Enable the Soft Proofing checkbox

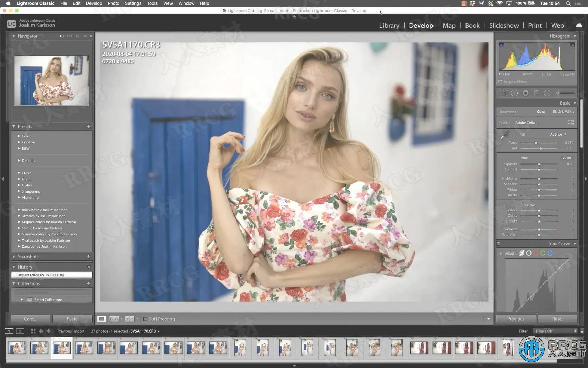click(x=145, y=319)
